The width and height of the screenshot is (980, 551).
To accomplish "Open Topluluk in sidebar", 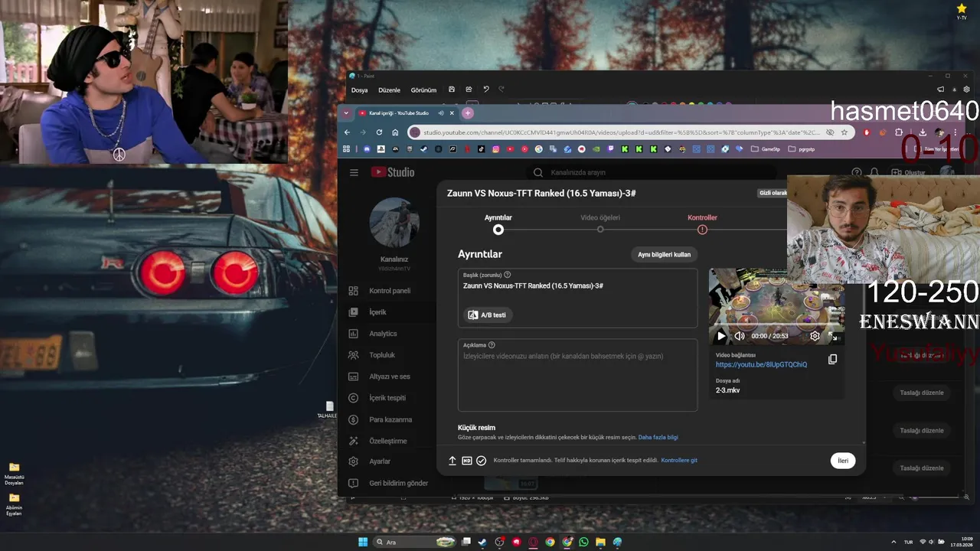I will pyautogui.click(x=387, y=355).
